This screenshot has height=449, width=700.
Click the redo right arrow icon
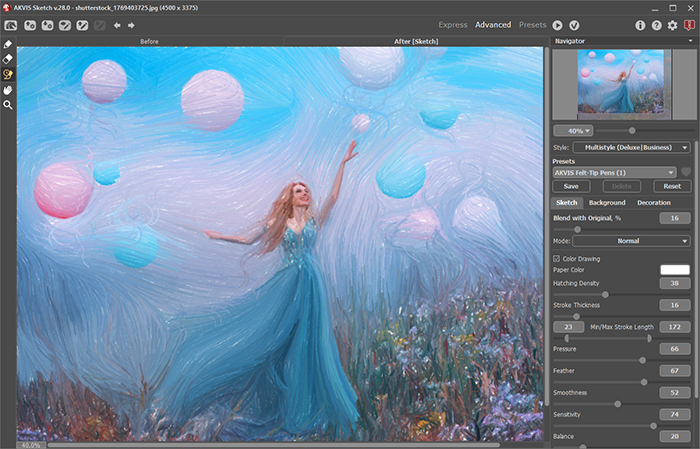coord(130,24)
